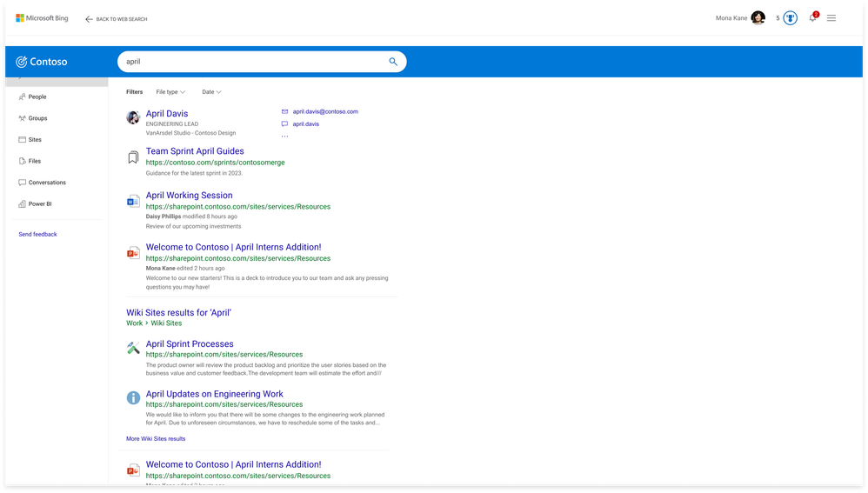
Task: Expand the Date filter dropdown
Action: tap(211, 92)
